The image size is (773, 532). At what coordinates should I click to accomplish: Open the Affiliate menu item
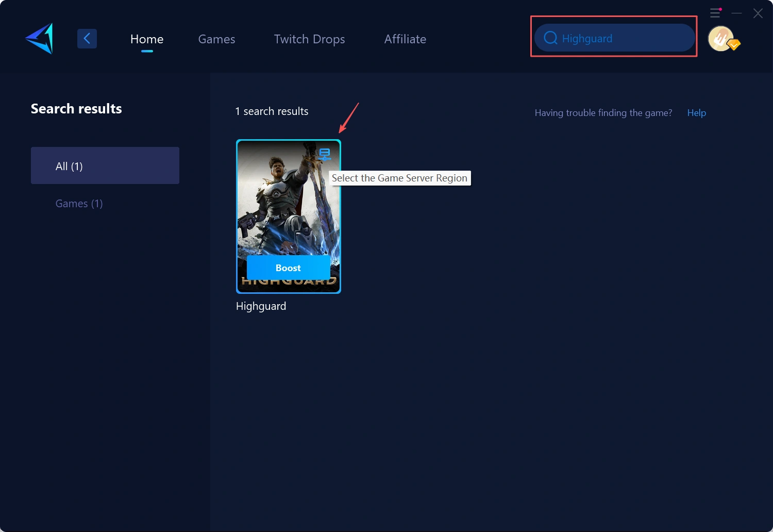405,39
